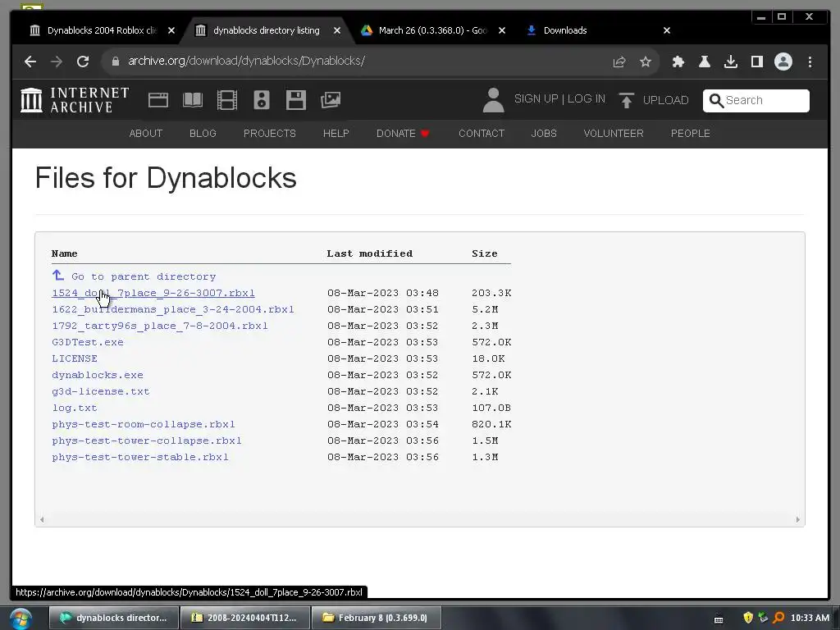Download phys-test-room-collapse.rbxl
This screenshot has width=840, height=630.
144,424
